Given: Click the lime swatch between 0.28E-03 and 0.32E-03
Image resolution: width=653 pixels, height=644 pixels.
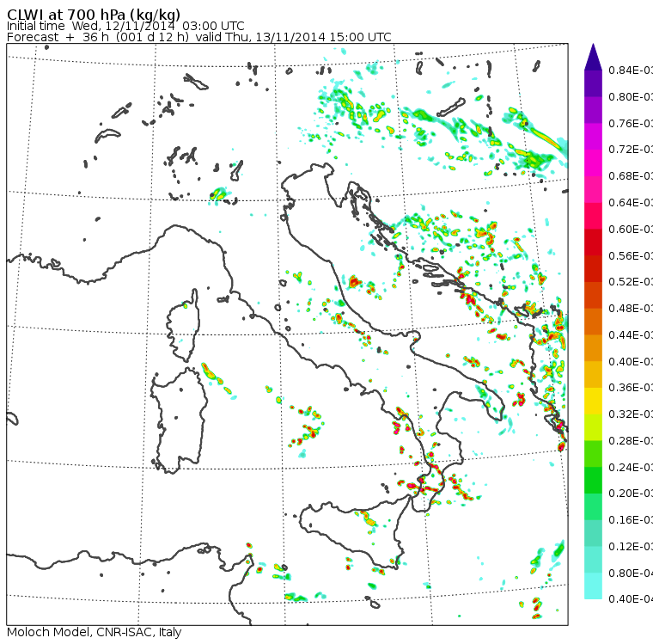Looking at the screenshot, I should [x=593, y=427].
